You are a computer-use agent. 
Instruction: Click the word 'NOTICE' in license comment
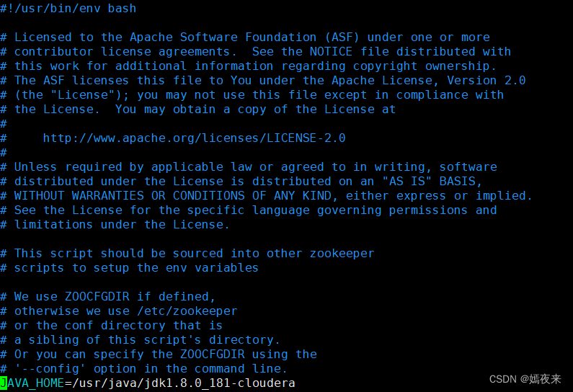tap(332, 51)
